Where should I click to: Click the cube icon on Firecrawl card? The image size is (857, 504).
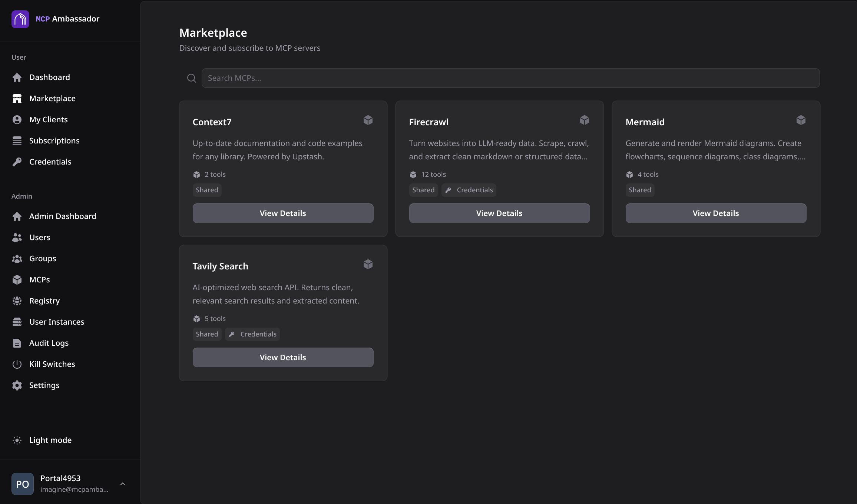click(584, 120)
